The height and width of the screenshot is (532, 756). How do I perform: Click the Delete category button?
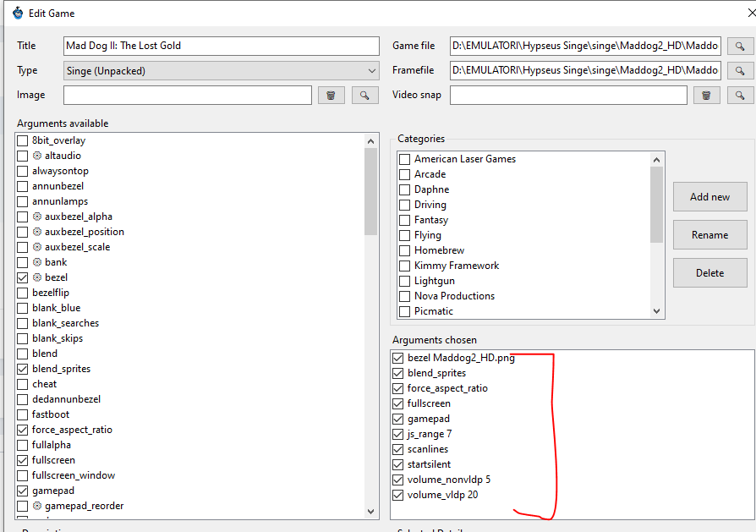tap(709, 273)
